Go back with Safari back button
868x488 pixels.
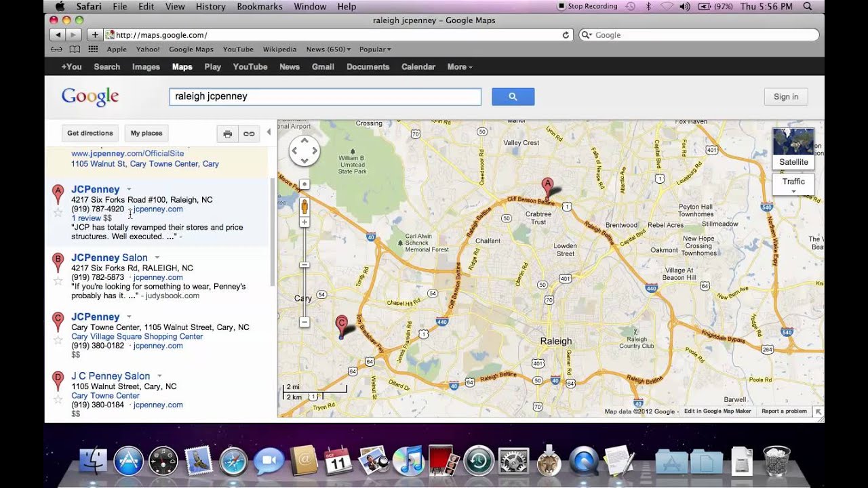click(x=57, y=35)
